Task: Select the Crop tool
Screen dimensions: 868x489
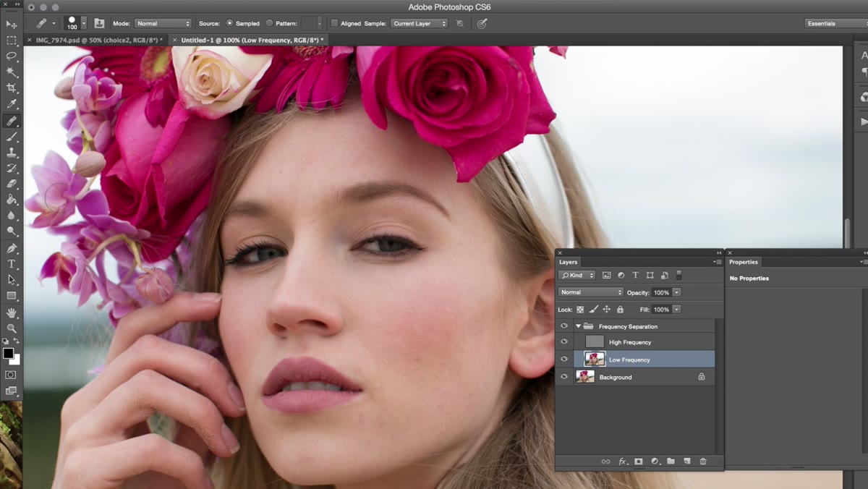Action: coord(12,88)
